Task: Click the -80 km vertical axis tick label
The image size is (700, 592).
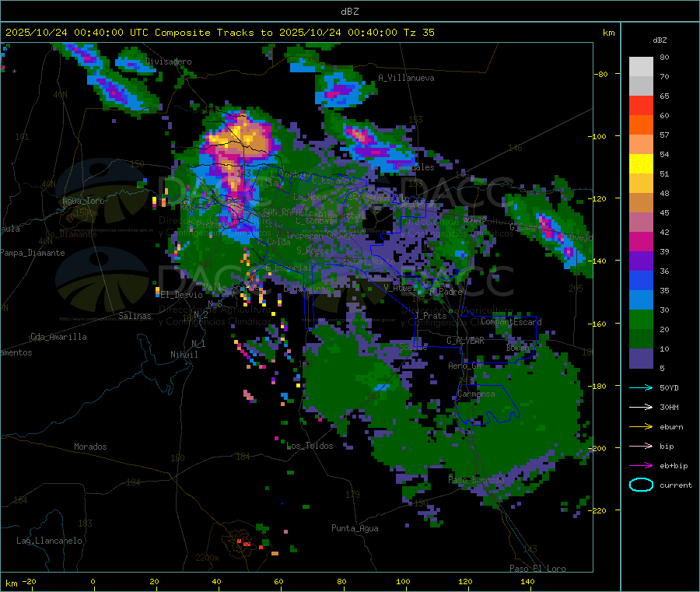Action: (x=600, y=74)
